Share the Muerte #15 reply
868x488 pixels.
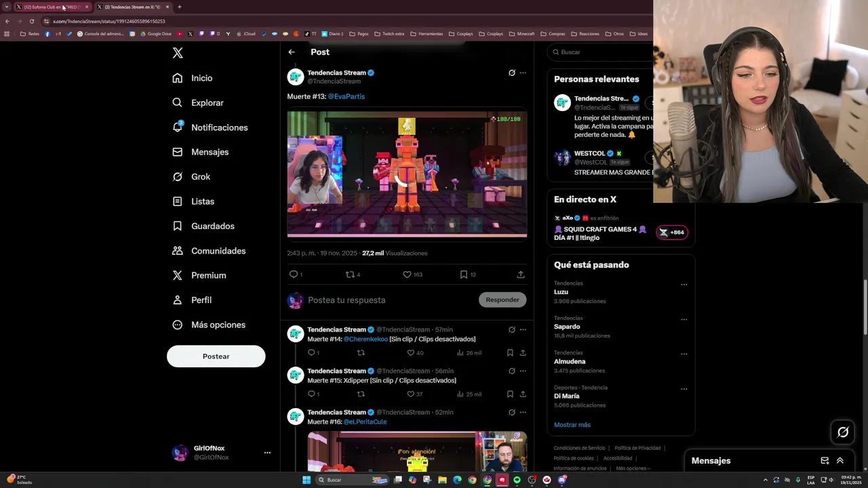[523, 394]
